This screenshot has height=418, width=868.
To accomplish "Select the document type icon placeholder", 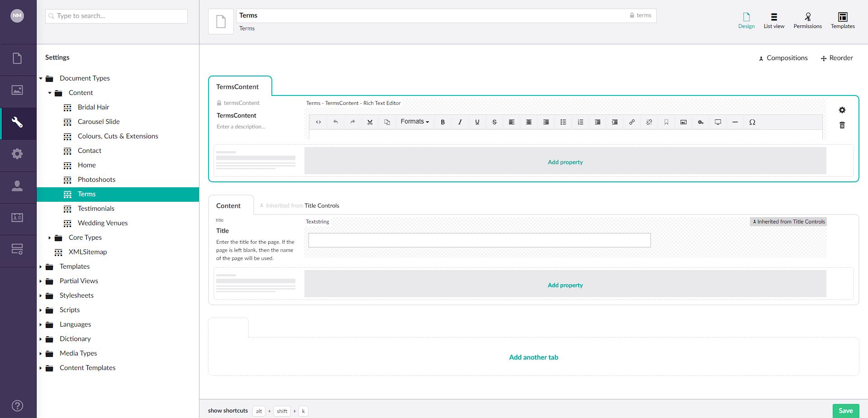I will [221, 21].
